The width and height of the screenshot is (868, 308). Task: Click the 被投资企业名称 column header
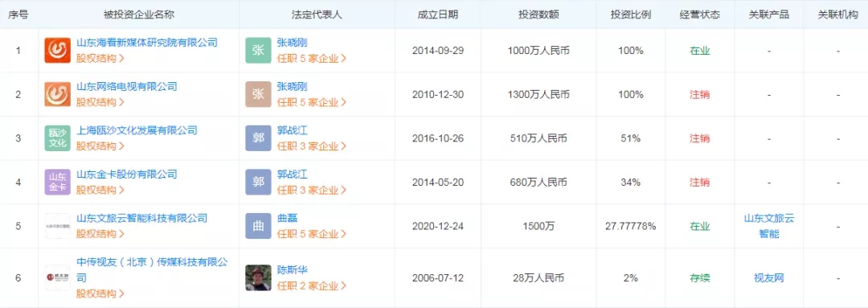point(139,14)
